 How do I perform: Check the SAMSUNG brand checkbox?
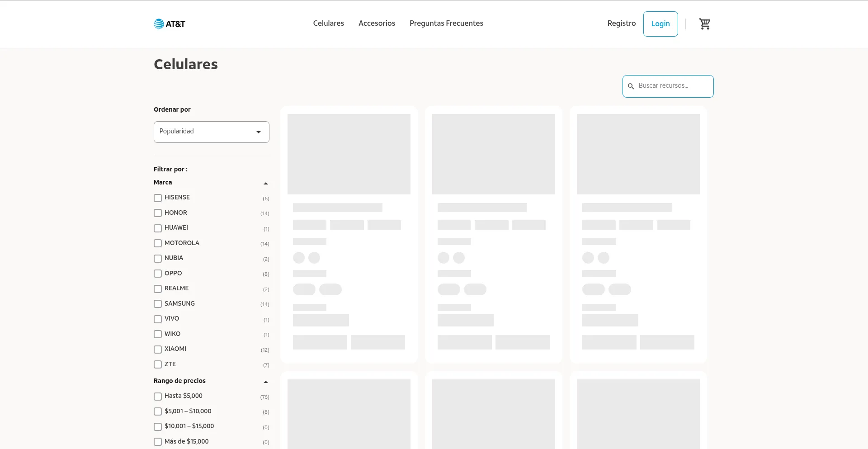click(x=158, y=304)
